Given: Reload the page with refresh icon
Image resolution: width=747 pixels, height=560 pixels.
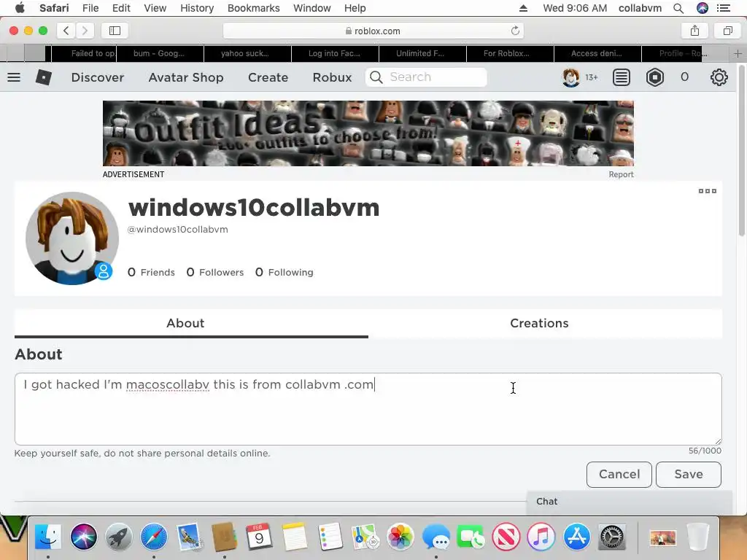Looking at the screenshot, I should point(515,31).
